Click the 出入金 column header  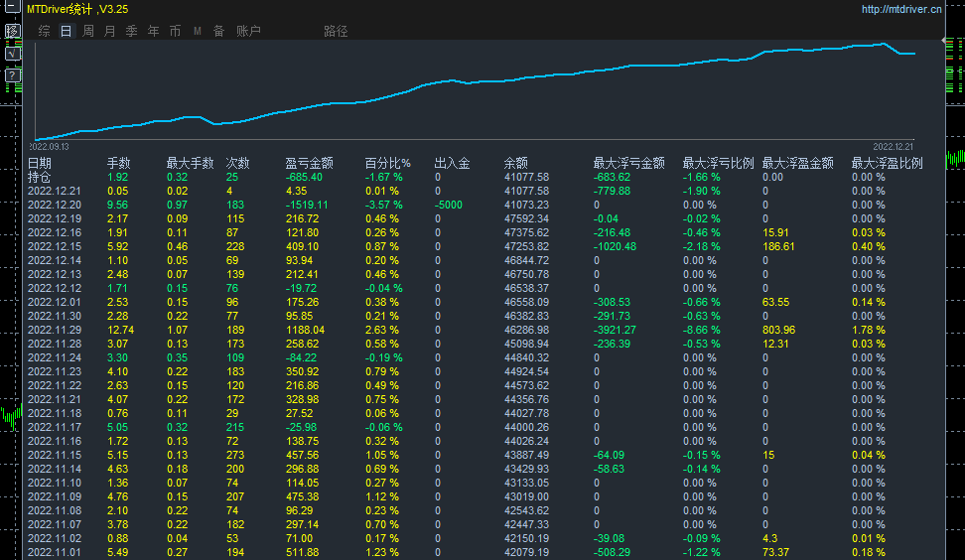tap(453, 163)
